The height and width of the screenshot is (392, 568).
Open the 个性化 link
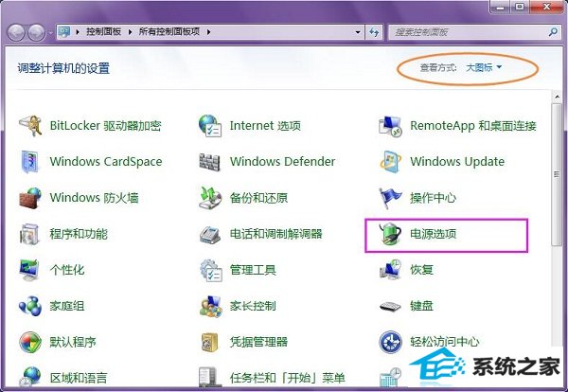(x=67, y=270)
